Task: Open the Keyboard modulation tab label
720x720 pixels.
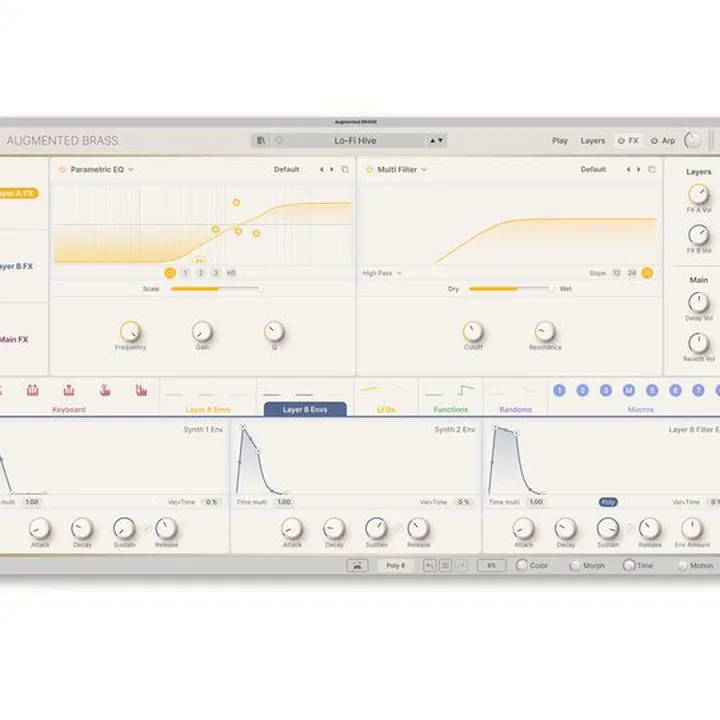Action: [x=69, y=409]
